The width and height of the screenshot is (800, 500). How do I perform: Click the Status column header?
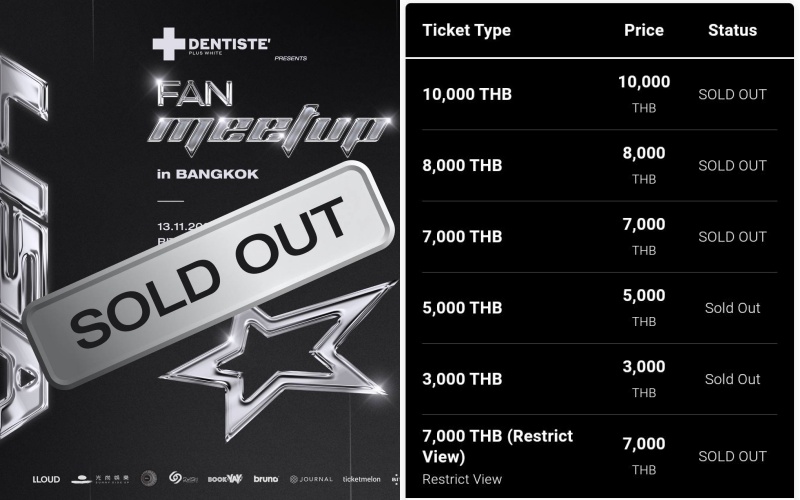click(732, 30)
